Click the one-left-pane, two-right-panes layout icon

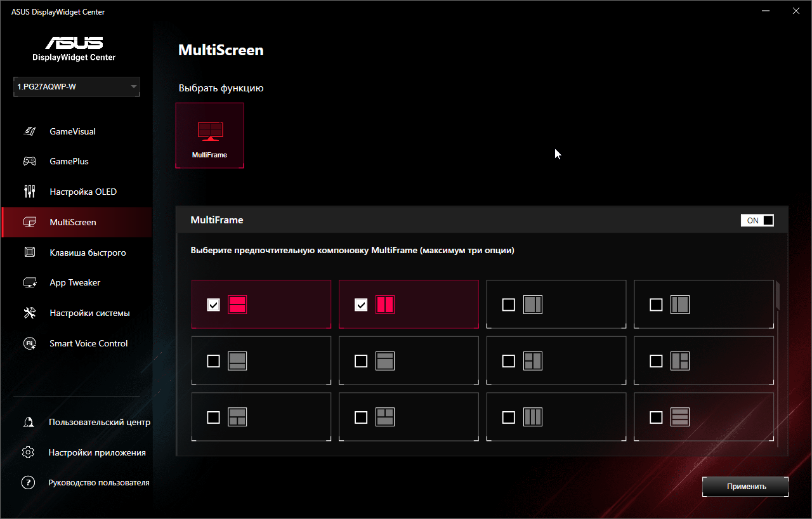pyautogui.click(x=680, y=361)
